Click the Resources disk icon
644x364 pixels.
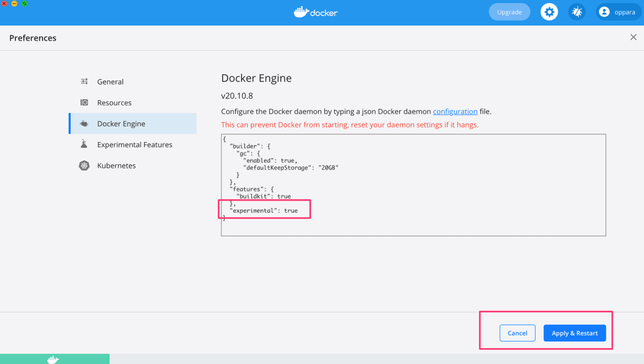[x=84, y=102]
